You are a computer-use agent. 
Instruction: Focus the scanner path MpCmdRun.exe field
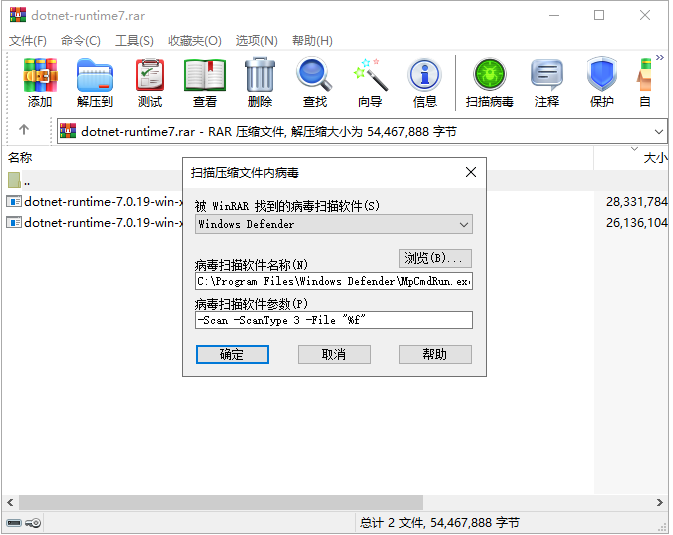(x=334, y=281)
